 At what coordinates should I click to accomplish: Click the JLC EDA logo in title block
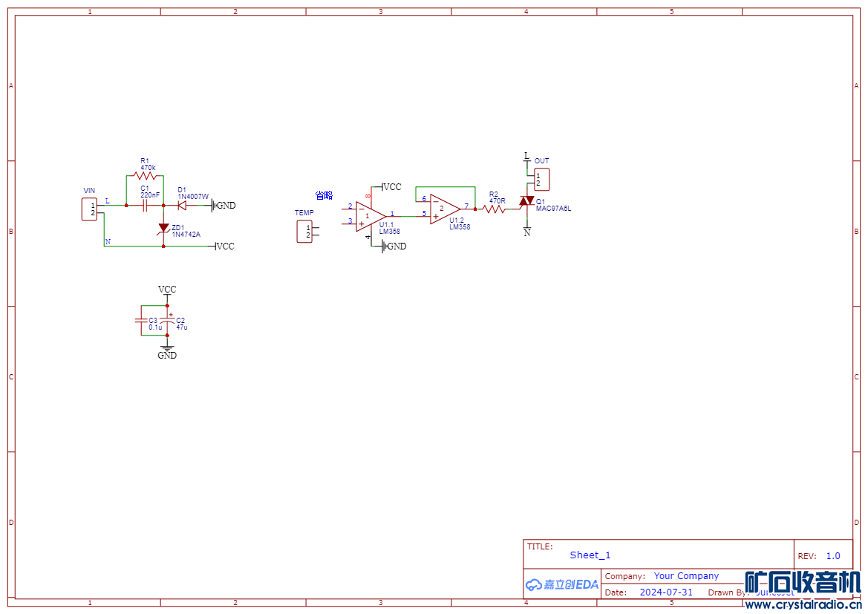tap(562, 584)
